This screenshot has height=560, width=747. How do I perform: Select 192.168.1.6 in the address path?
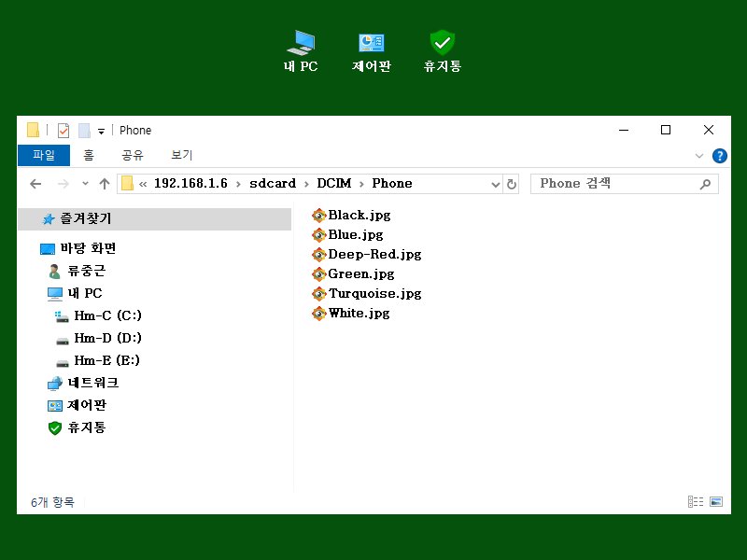pos(190,183)
